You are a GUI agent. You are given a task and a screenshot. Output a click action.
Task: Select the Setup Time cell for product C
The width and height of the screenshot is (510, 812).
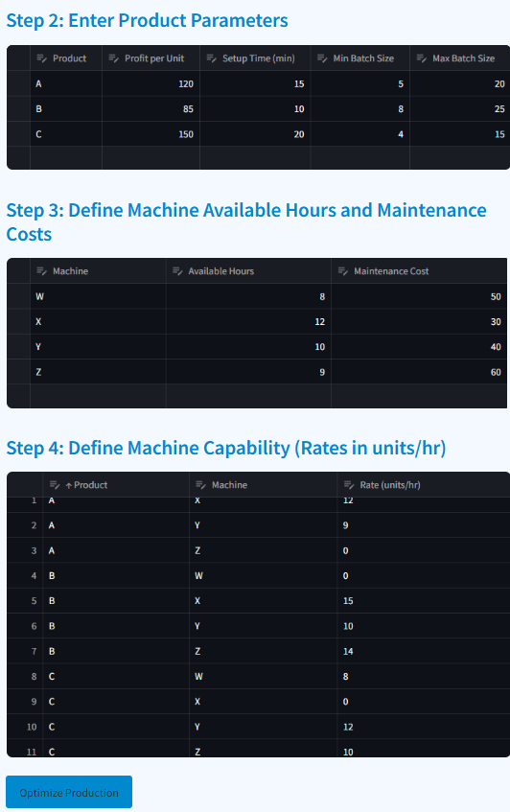coord(255,134)
